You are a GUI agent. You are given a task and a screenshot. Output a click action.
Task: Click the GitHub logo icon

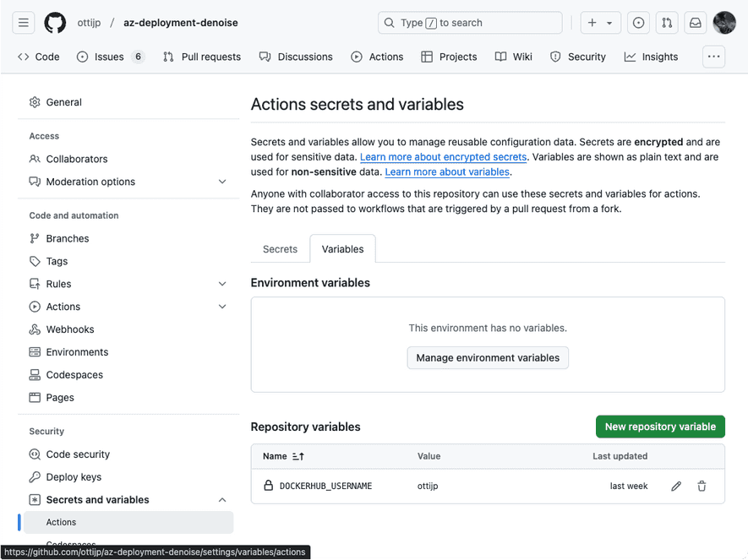point(54,23)
